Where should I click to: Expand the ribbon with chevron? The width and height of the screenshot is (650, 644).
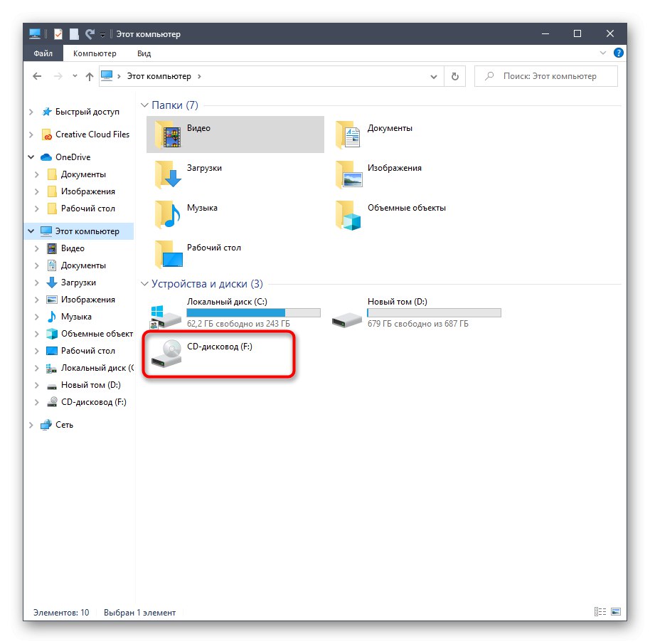603,53
